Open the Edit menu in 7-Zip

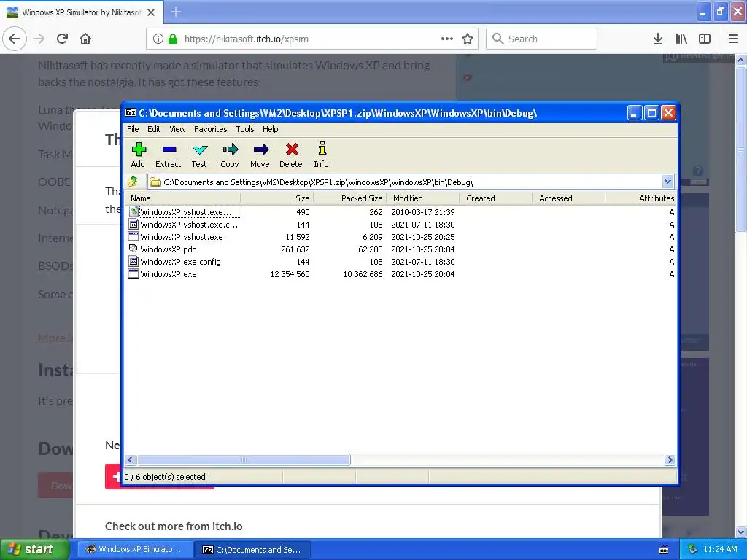(x=154, y=129)
